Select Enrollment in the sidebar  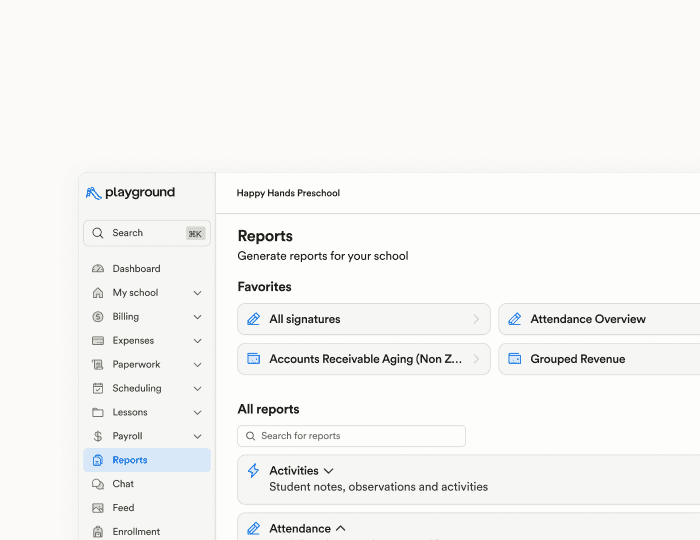pyautogui.click(x=147, y=532)
